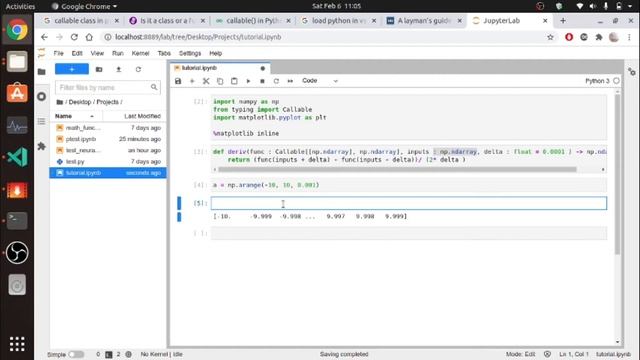This screenshot has height=360, width=640.
Task: Save the notebook with the disk icon
Action: tap(178, 81)
